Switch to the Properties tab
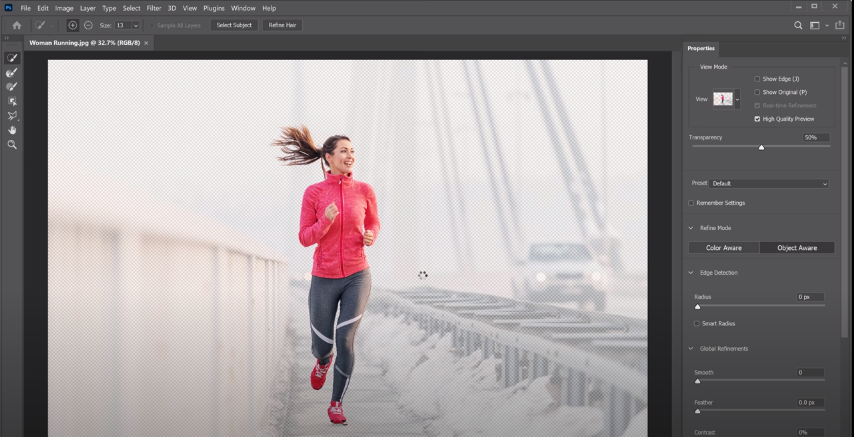The height and width of the screenshot is (437, 854). point(701,48)
